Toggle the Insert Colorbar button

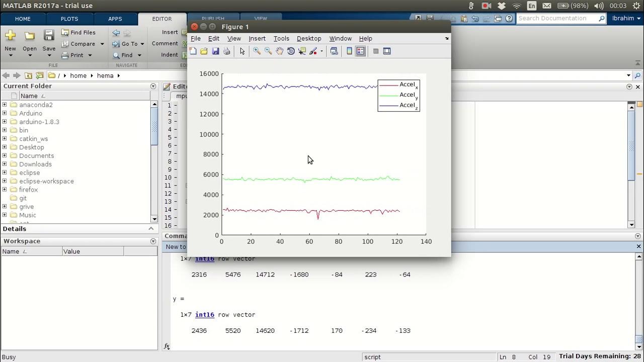tap(349, 51)
